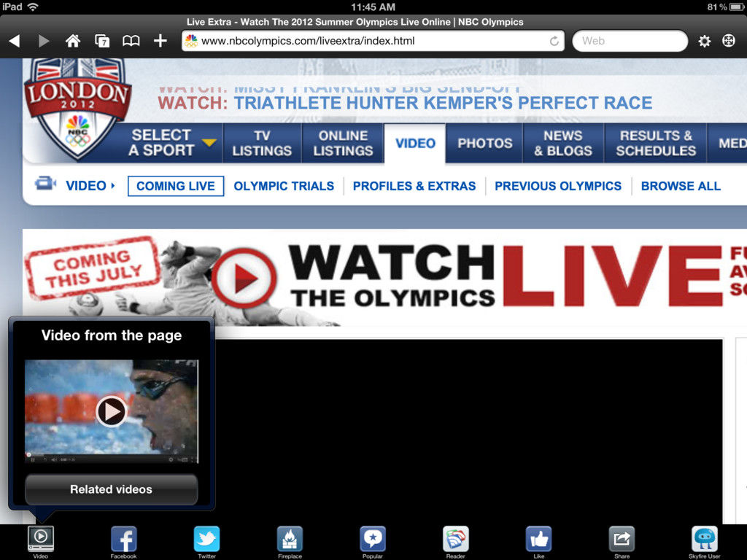Show open tabs via the tabs icon
The width and height of the screenshot is (747, 560).
click(x=102, y=41)
